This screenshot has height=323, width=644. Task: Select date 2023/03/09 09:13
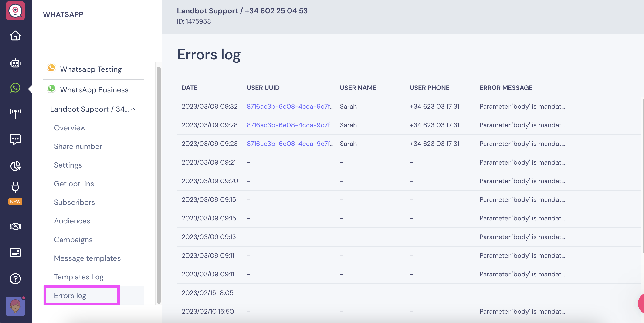(209, 237)
